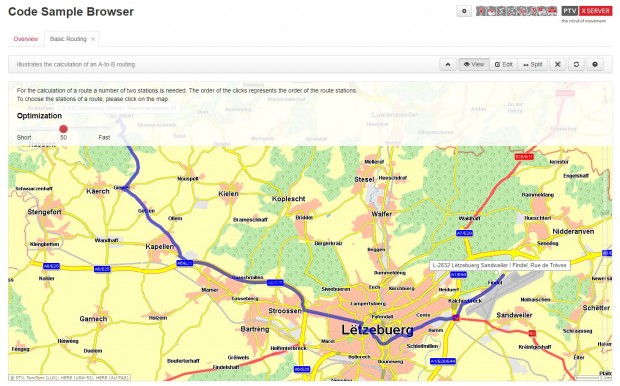The image size is (620, 386).
Task: Select the Basic Routing tab
Action: tap(68, 39)
